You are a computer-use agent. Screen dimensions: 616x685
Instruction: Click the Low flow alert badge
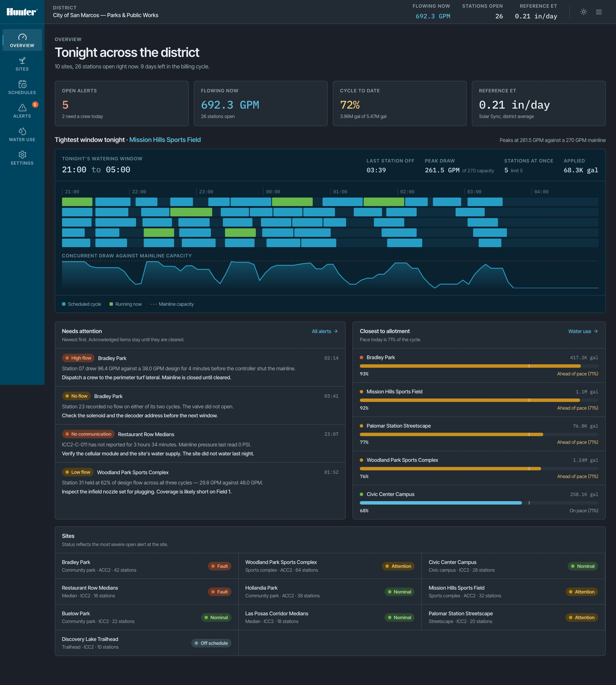point(78,472)
